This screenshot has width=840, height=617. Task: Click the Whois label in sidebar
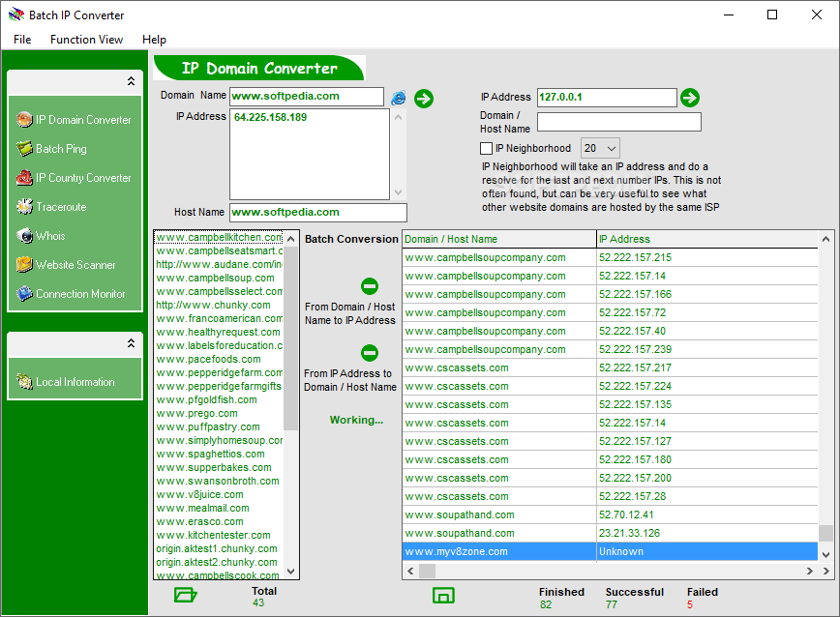[x=50, y=235]
